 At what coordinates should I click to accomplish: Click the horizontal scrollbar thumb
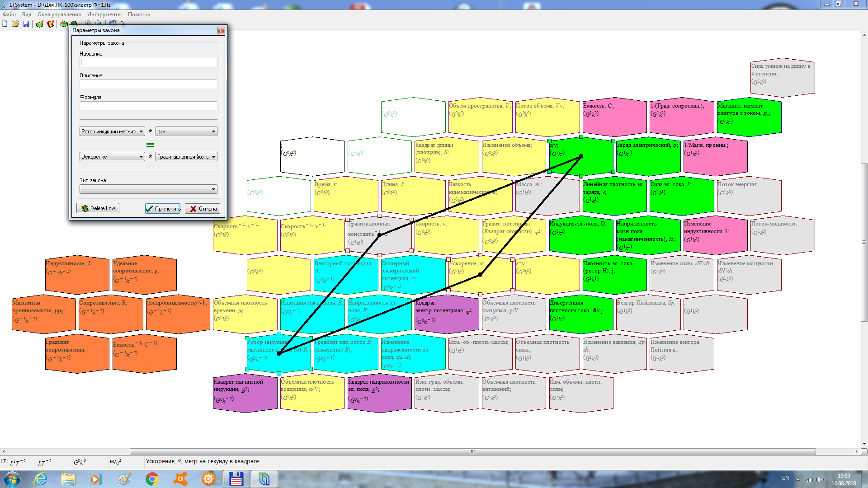coord(472,451)
